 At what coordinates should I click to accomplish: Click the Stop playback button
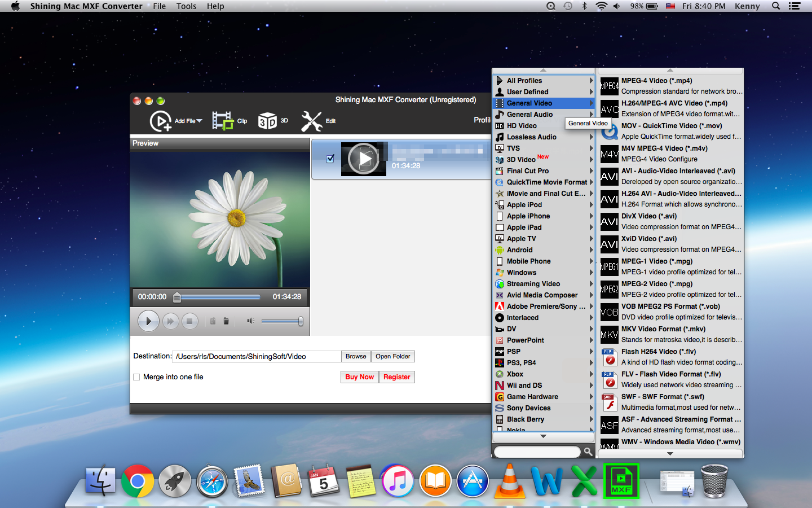pos(189,321)
